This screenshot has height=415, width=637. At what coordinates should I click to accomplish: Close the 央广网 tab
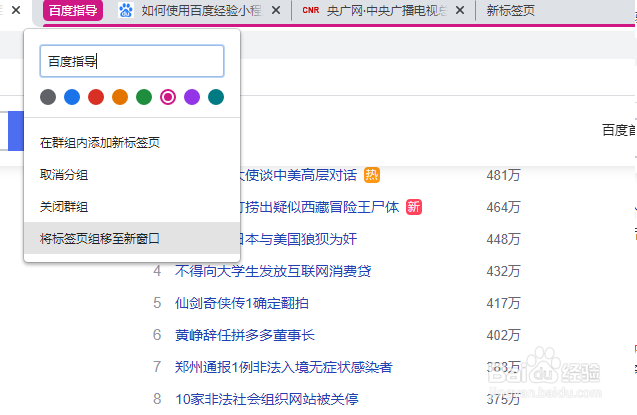click(460, 10)
